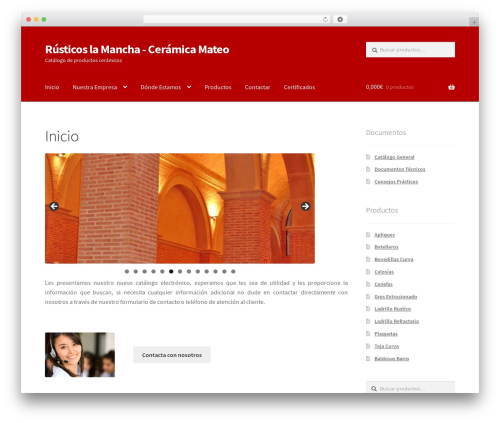Open the 0,00€ 0 productos cart summary
This screenshot has width=500, height=423.
[390, 87]
